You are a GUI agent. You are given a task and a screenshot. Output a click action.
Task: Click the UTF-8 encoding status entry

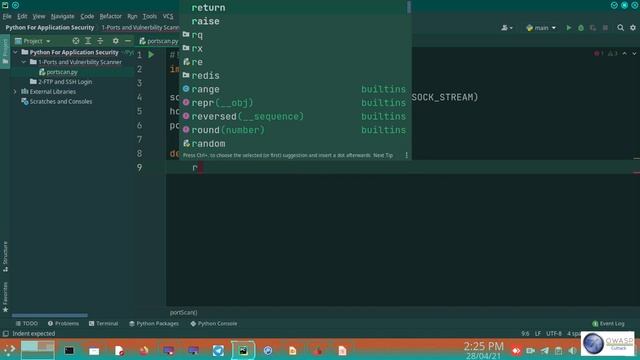pyautogui.click(x=554, y=333)
